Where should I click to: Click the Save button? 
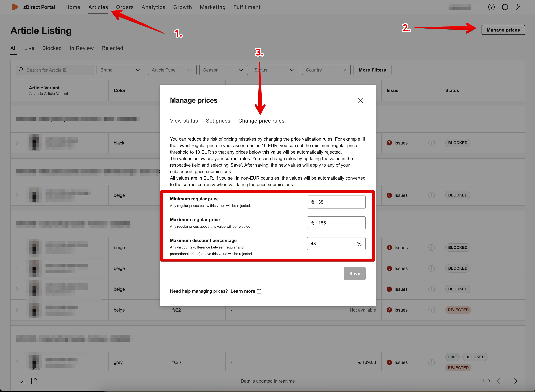click(355, 274)
